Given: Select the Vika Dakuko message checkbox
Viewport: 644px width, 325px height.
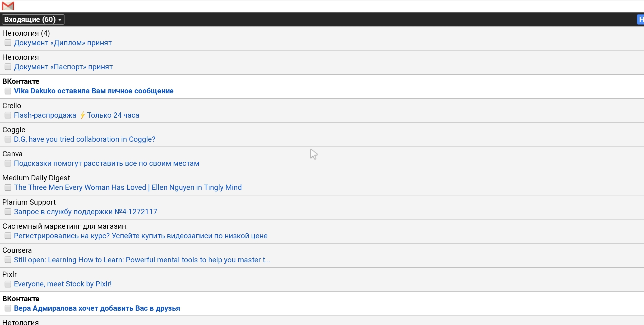Looking at the screenshot, I should pyautogui.click(x=8, y=91).
